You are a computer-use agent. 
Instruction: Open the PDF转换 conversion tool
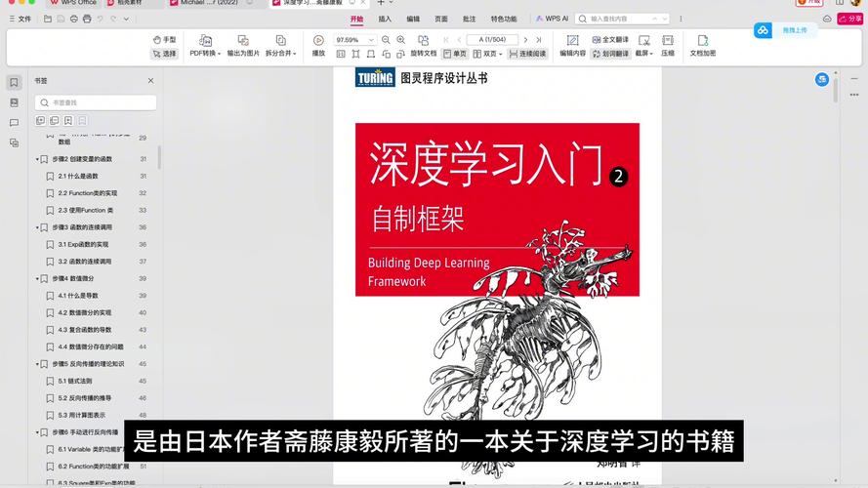tap(205, 45)
